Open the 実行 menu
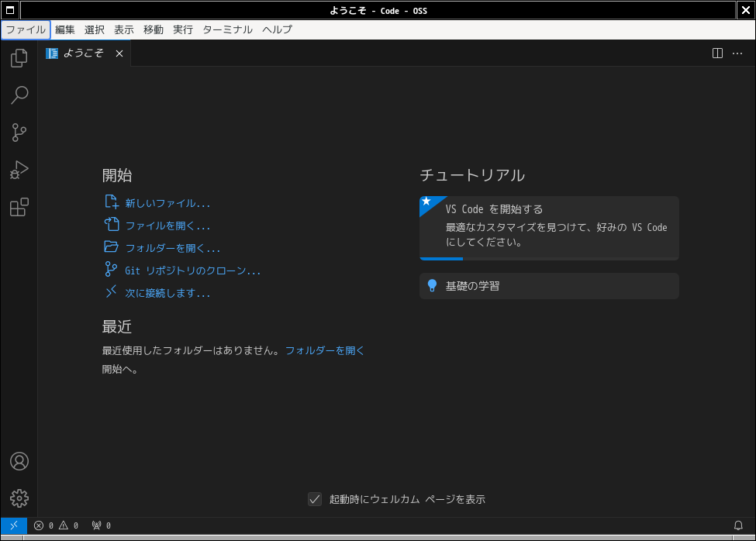756x541 pixels. (x=183, y=29)
